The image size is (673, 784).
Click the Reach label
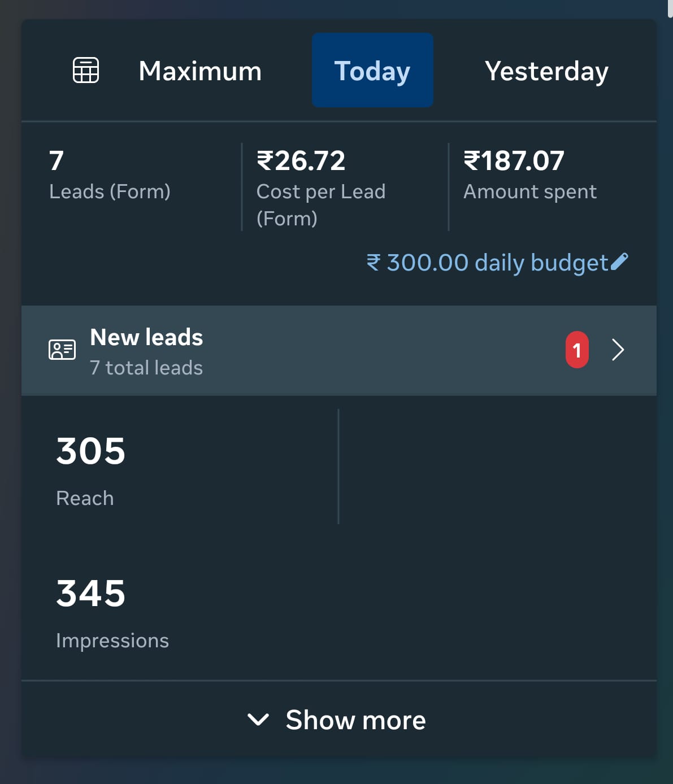[x=85, y=498]
